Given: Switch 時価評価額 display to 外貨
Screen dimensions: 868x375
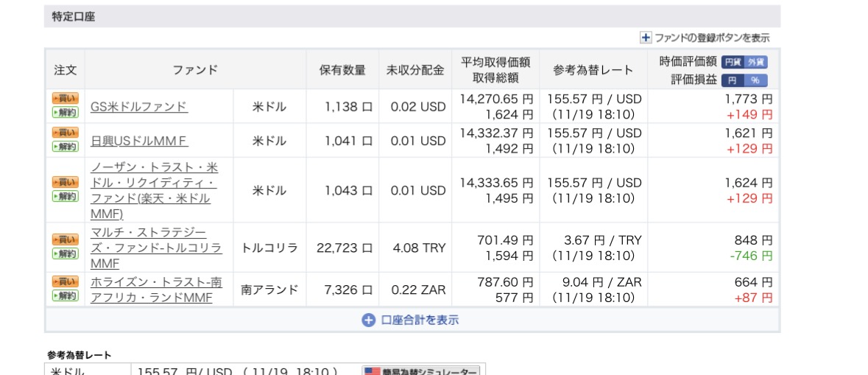Looking at the screenshot, I should click(x=756, y=63).
